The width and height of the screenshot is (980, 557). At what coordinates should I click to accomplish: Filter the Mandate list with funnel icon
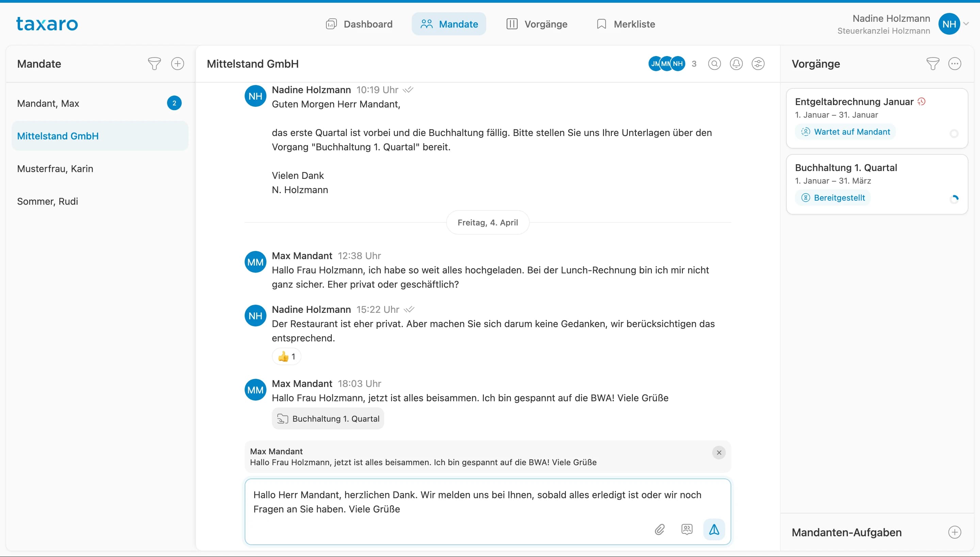point(154,64)
